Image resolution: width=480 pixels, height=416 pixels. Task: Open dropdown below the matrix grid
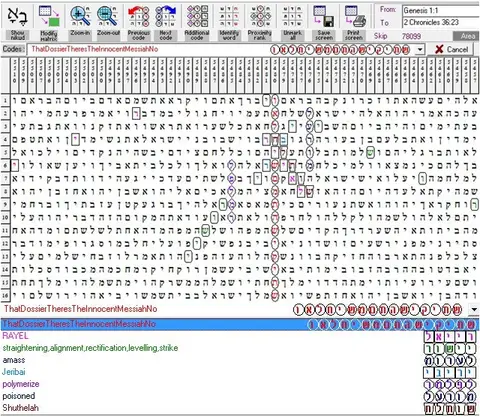474,309
